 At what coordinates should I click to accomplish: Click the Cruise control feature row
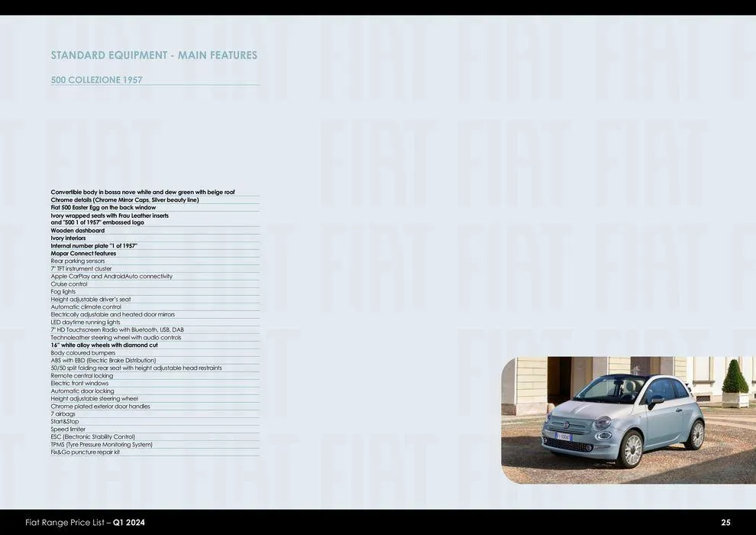67,283
